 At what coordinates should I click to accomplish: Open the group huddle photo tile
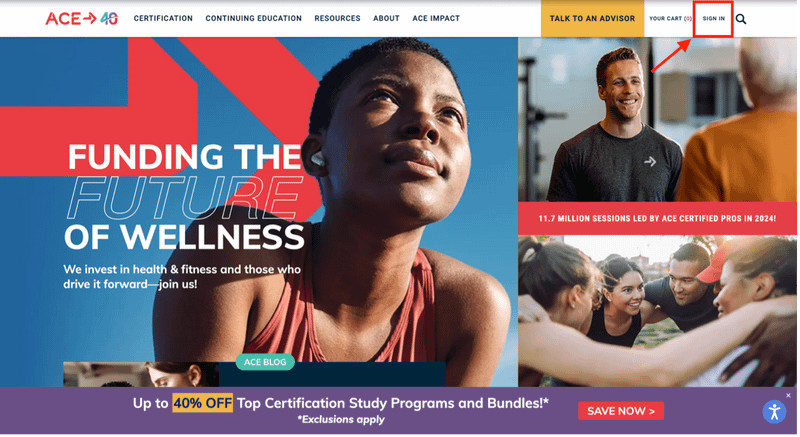659,312
